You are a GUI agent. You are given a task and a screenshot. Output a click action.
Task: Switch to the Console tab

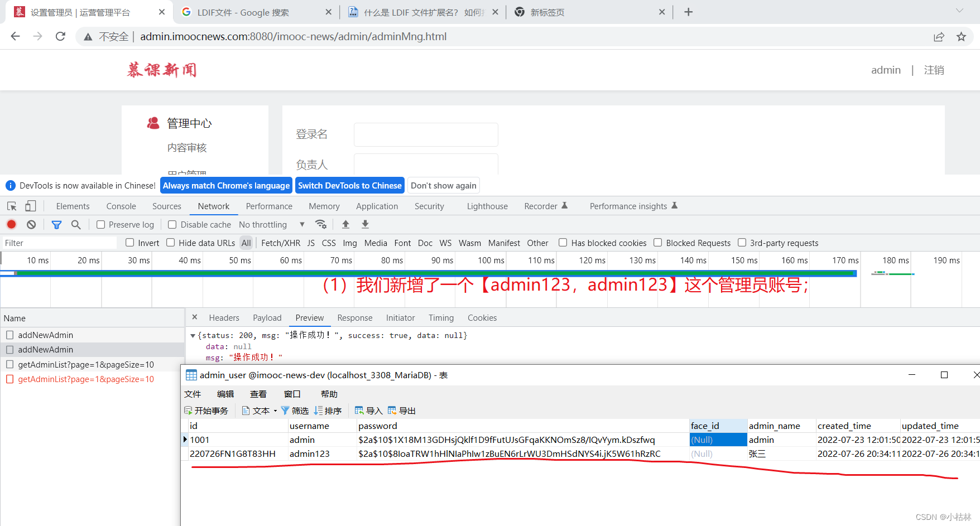pyautogui.click(x=121, y=206)
